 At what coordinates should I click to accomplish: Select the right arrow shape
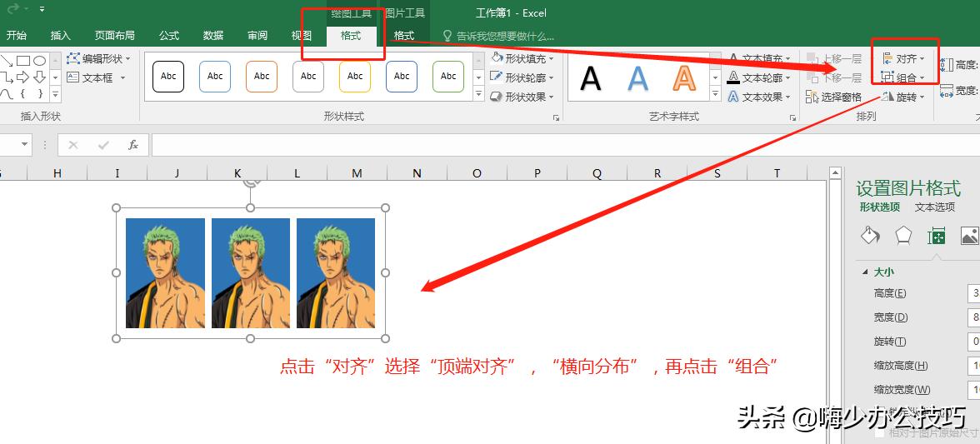(x=23, y=77)
